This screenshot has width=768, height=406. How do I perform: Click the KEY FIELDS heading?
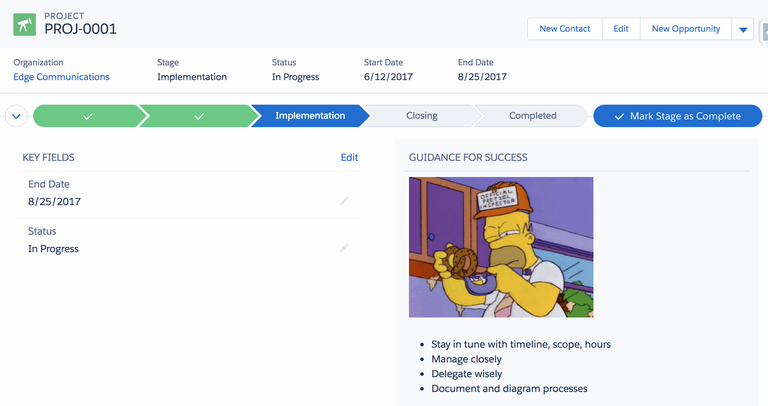point(48,157)
